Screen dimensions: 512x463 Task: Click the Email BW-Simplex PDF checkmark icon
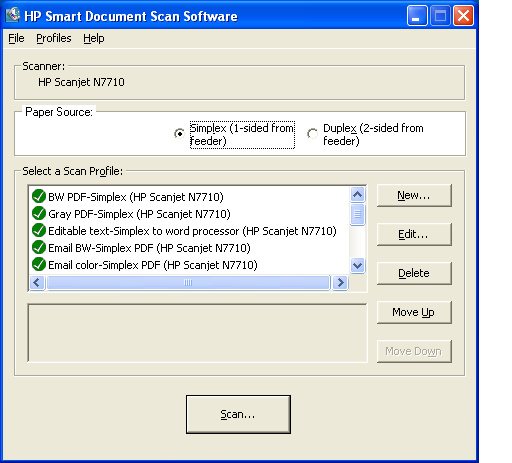tap(39, 247)
